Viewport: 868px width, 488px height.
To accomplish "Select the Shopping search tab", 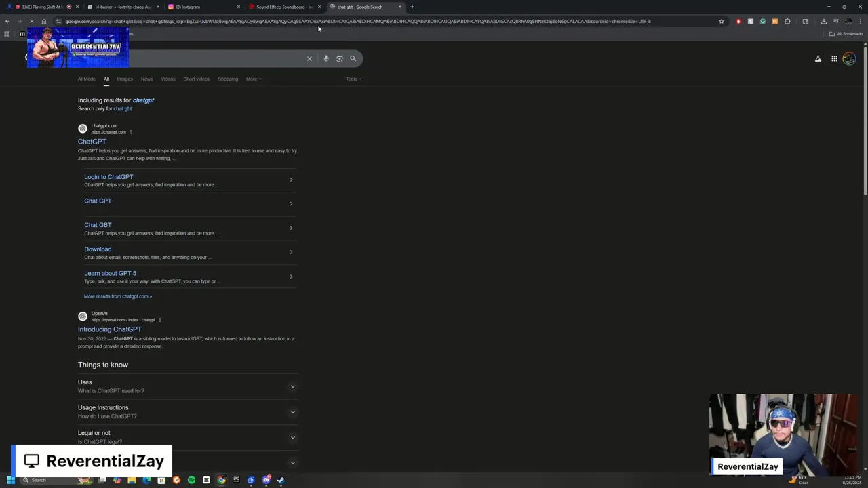I will [x=228, y=79].
